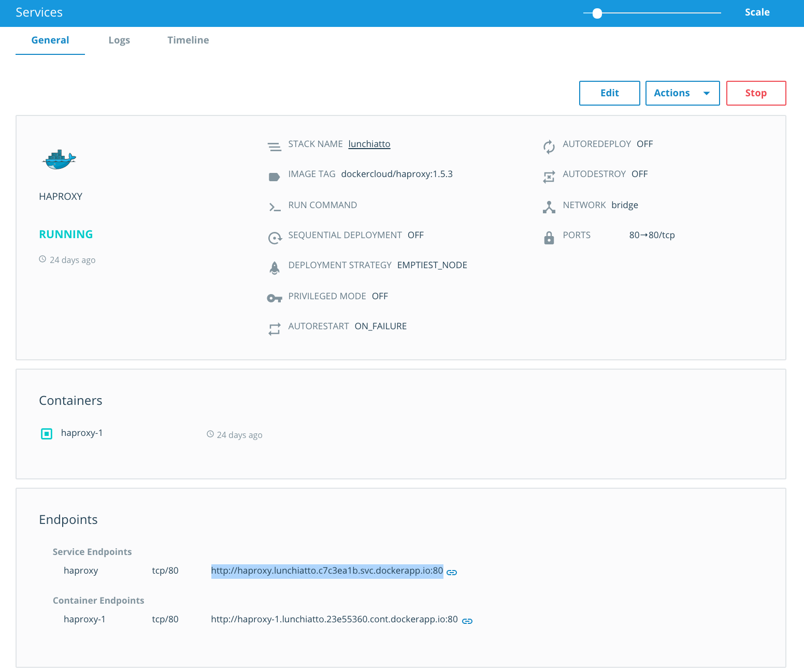Click the Services header title
Screen dimensions: 804x672
[39, 12]
